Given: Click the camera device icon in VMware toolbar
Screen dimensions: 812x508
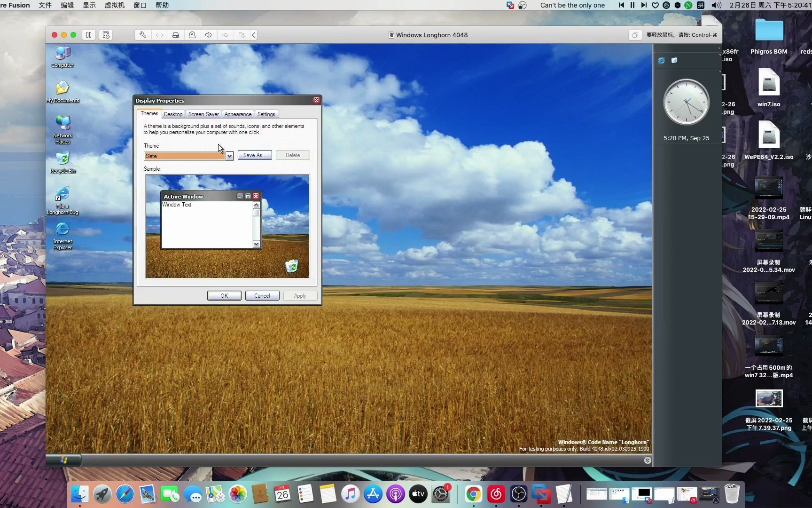Looking at the screenshot, I should [192, 35].
